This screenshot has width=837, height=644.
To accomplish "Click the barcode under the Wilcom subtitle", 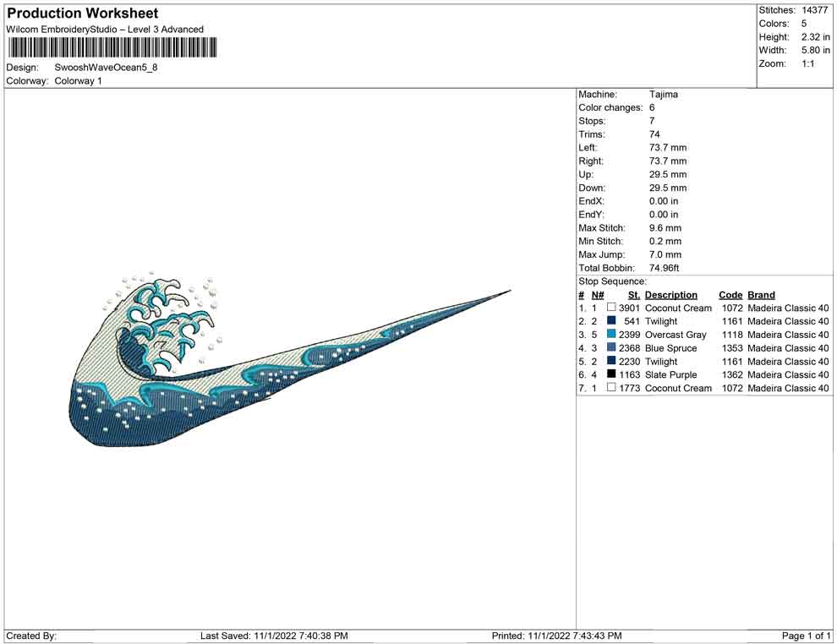I will 112,47.
